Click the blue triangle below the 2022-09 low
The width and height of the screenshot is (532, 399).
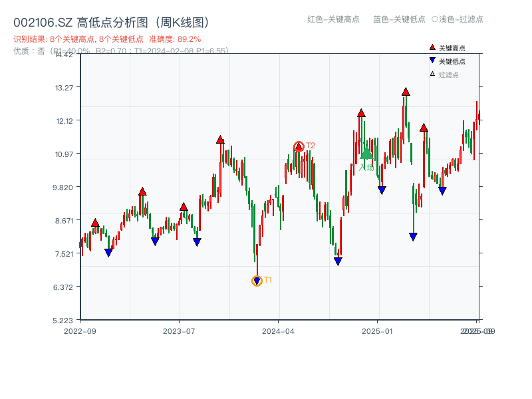109,253
